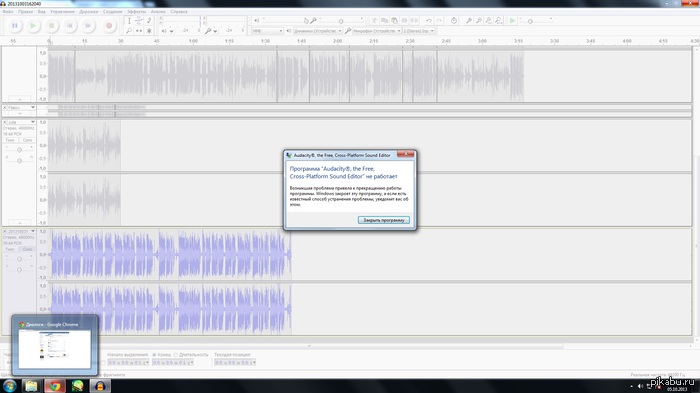Select the Selection (I-beam) tool
Viewport: 700px width, 393px height.
(129, 21)
